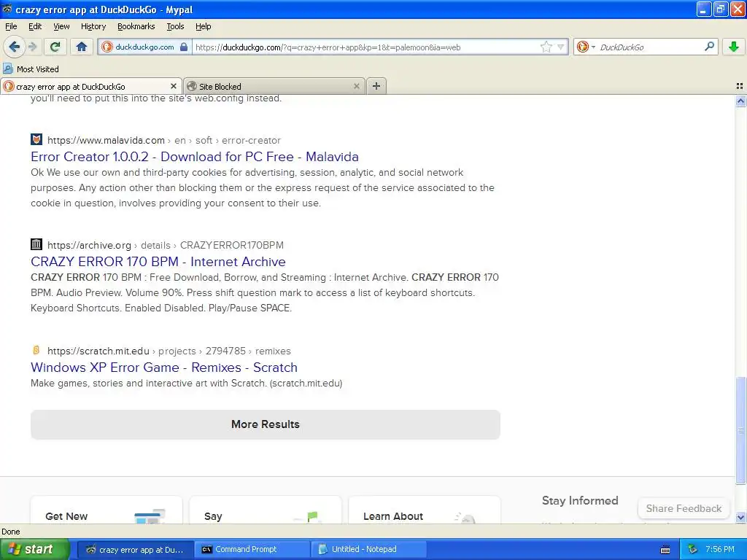Click the Get New card

[x=107, y=510]
